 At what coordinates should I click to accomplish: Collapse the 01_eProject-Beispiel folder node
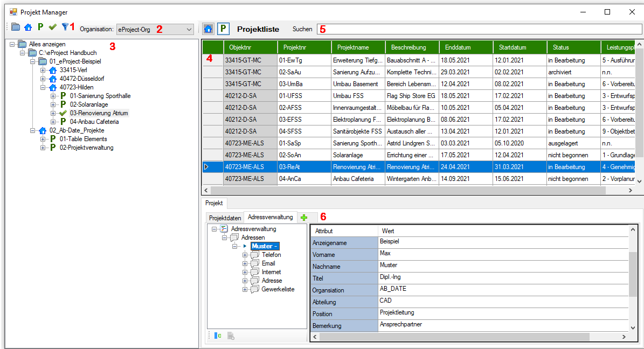point(33,61)
